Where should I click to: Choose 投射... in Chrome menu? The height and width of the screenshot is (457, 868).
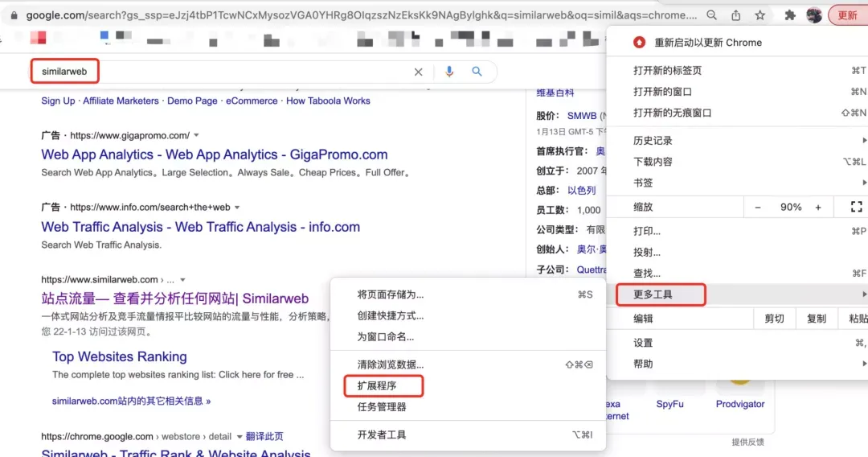[x=737, y=252]
